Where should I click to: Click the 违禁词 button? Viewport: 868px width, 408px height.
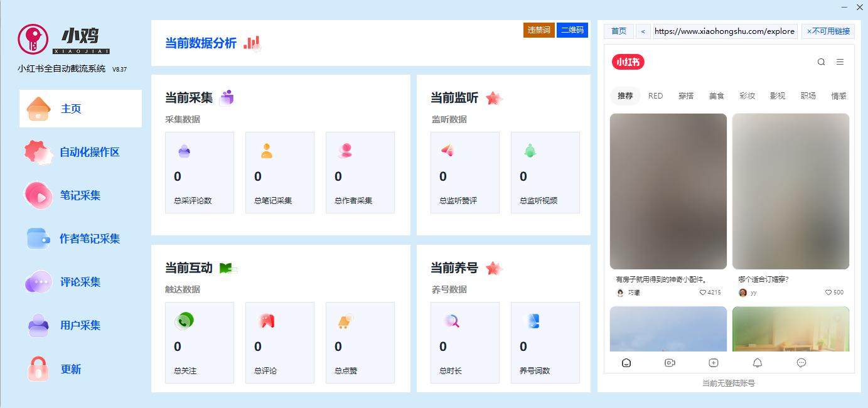click(539, 30)
